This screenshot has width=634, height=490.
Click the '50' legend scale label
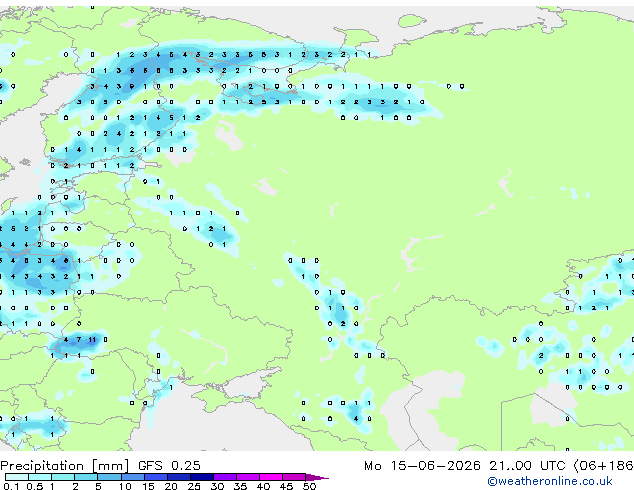pyautogui.click(x=309, y=486)
